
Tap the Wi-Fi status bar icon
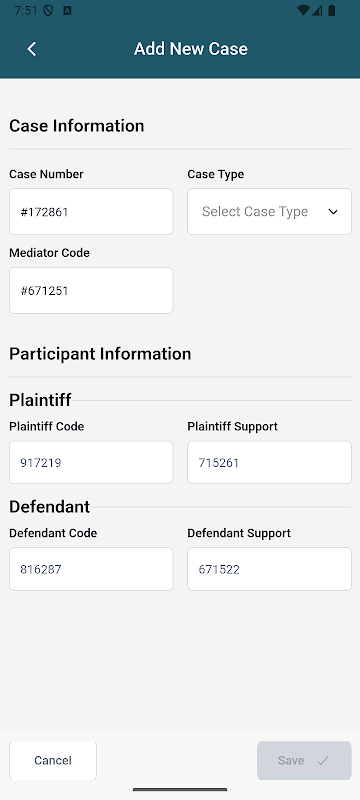pyautogui.click(x=303, y=11)
